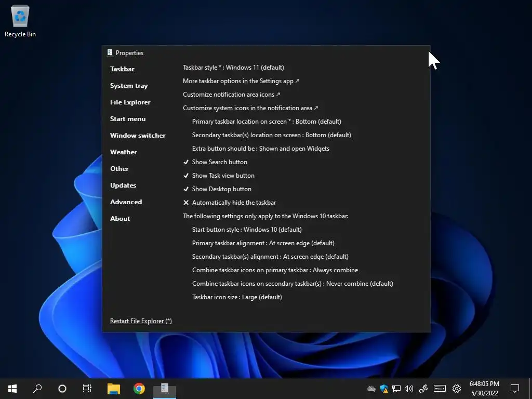This screenshot has height=399, width=532.
Task: Open Cortana circle icon on taskbar
Action: 62,389
